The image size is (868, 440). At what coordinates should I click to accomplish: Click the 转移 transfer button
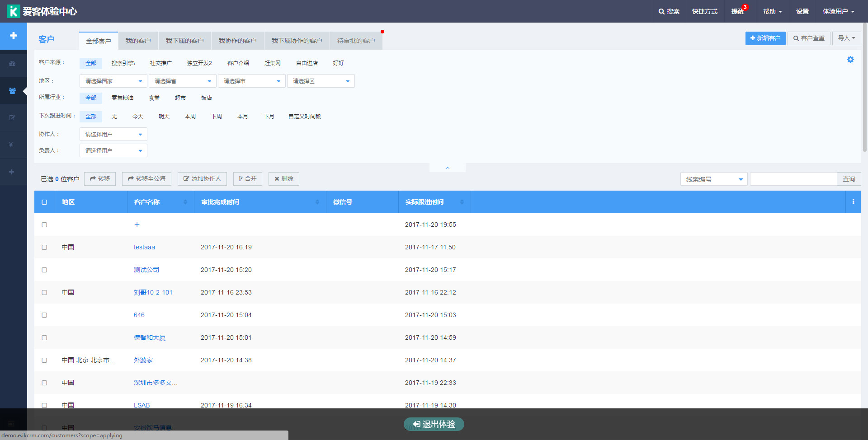(100, 179)
